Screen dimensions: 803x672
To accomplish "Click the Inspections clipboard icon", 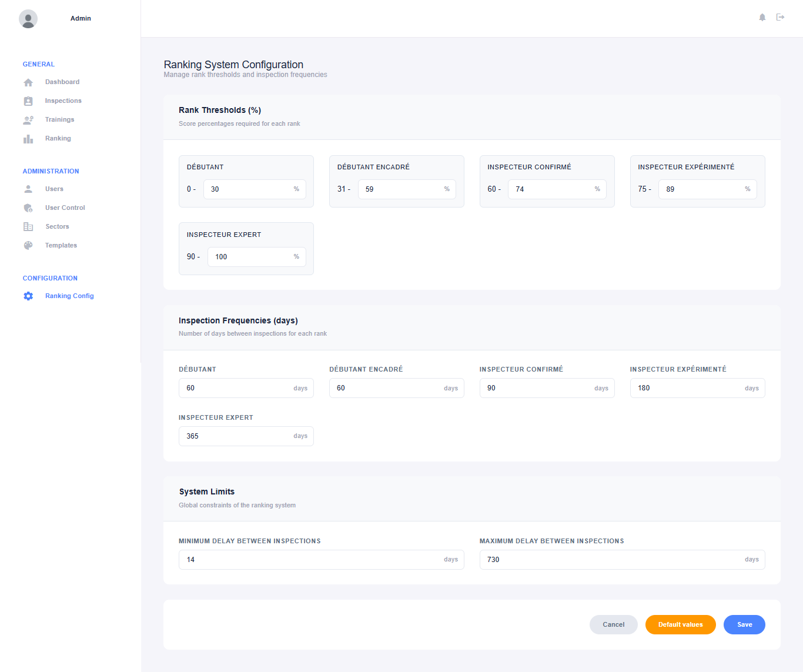I will (x=28, y=101).
